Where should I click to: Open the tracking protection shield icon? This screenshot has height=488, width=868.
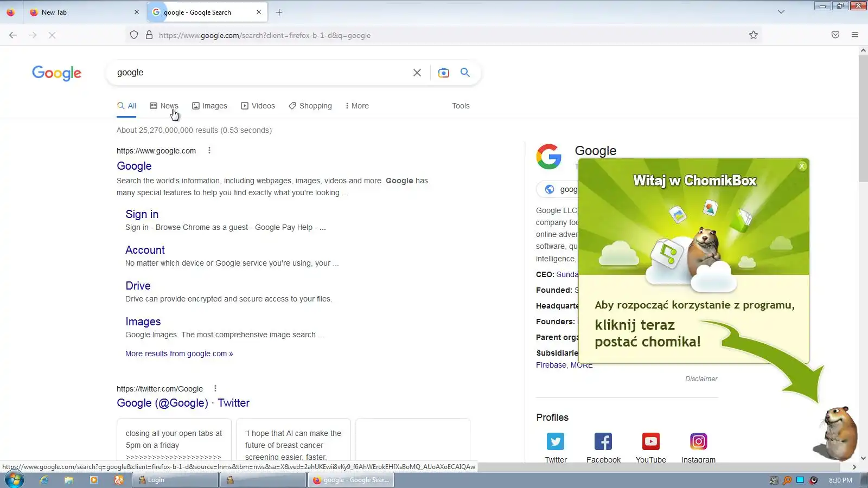point(134,35)
